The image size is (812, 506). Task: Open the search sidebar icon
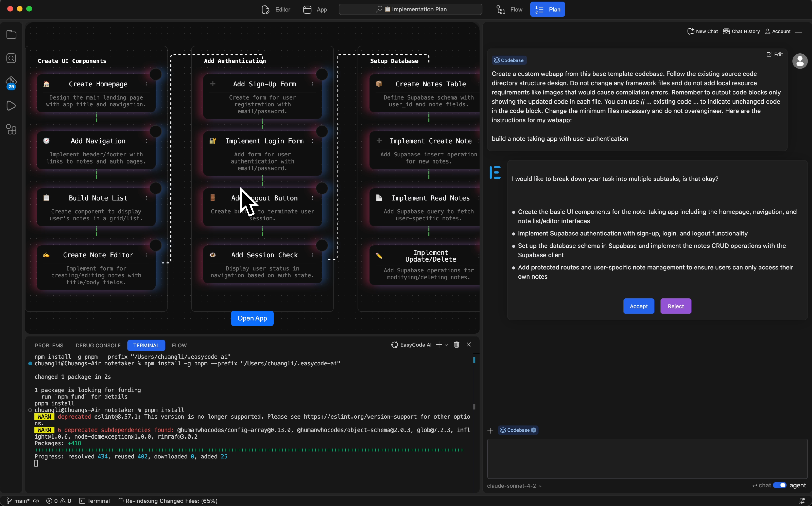pyautogui.click(x=11, y=58)
